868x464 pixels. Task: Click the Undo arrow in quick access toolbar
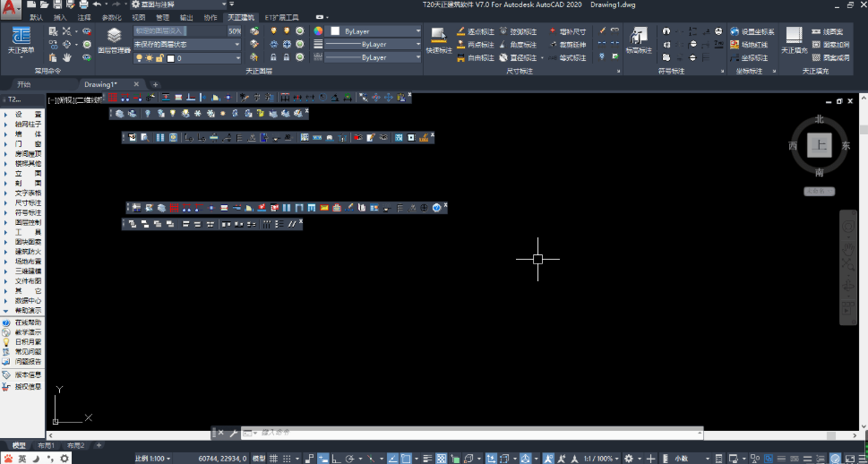click(x=97, y=4)
